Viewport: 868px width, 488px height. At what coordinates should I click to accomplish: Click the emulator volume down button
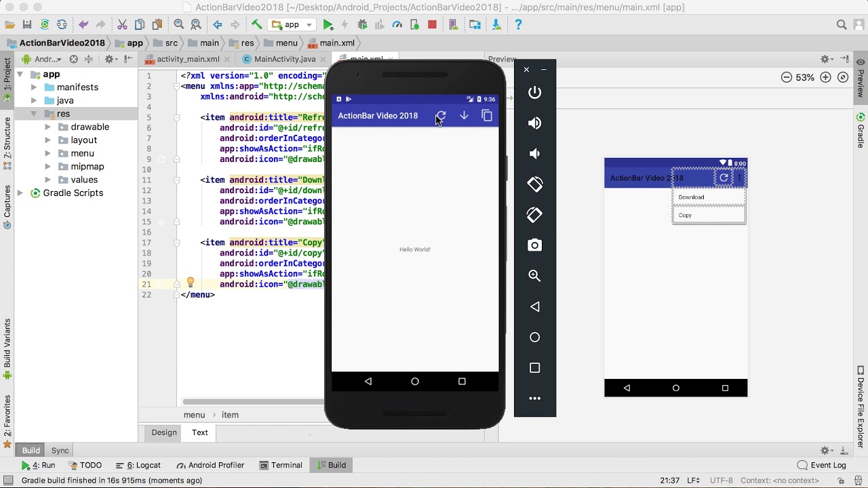pyautogui.click(x=535, y=153)
